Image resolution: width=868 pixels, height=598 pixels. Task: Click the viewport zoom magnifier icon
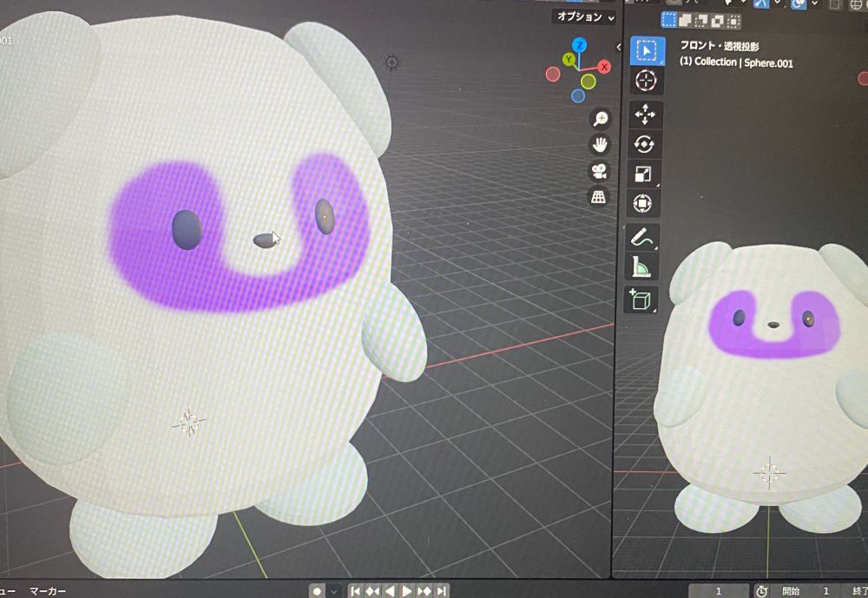tap(599, 117)
